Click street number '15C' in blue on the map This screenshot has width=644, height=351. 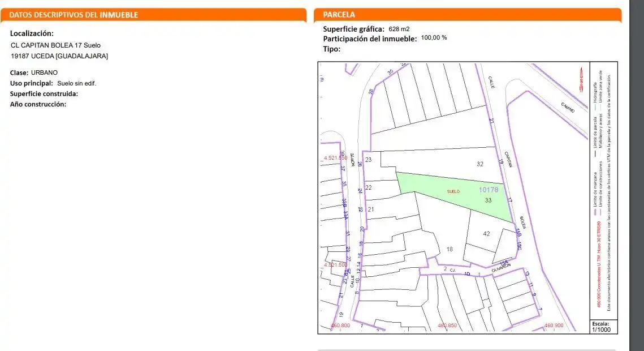click(520, 246)
